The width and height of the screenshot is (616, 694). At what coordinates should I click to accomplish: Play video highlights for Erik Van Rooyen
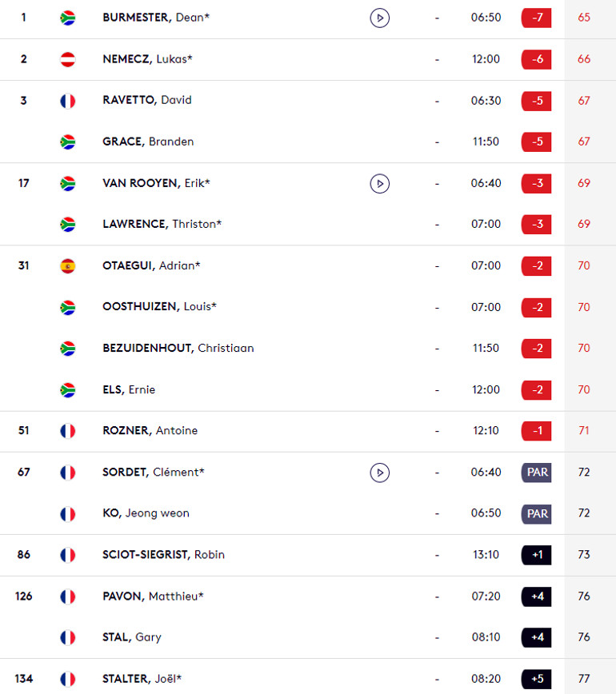pyautogui.click(x=379, y=184)
